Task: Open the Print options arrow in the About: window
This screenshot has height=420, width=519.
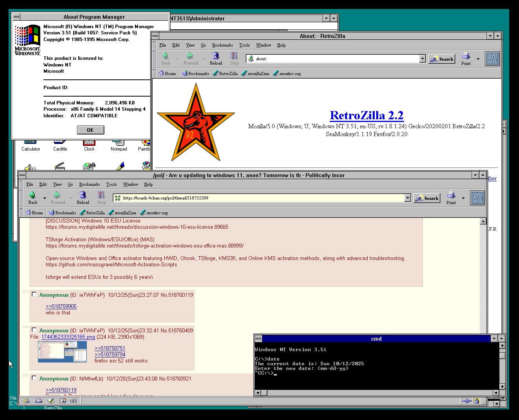Action: [x=478, y=59]
